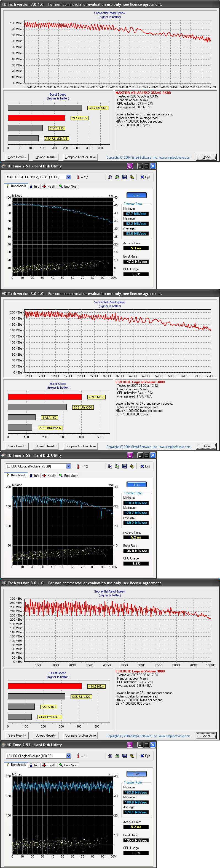The width and height of the screenshot is (220, 868).
Task: Click the 247.4 MB/s burst speed label
Action: pyautogui.click(x=79, y=118)
